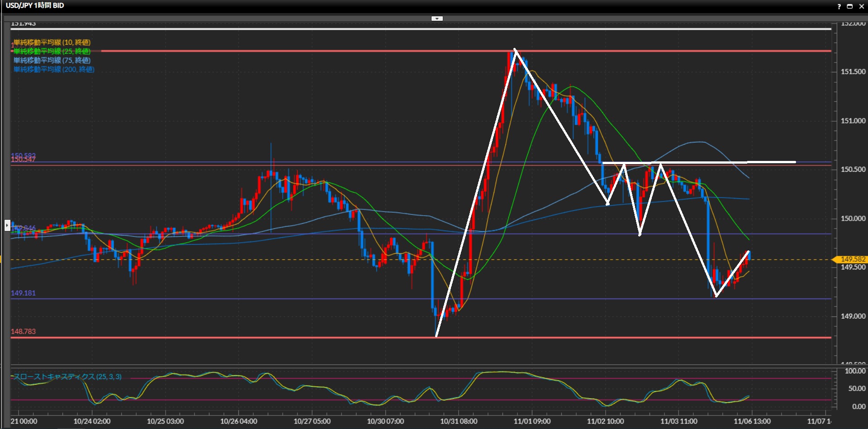This screenshot has width=868, height=429.
Task: Click the 200-period moving average label
Action: (x=54, y=69)
